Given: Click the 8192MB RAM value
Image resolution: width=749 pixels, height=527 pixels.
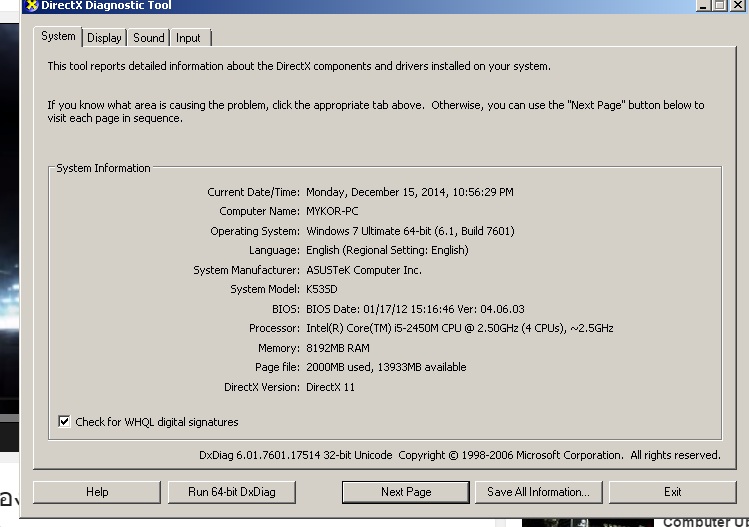Looking at the screenshot, I should [x=338, y=348].
